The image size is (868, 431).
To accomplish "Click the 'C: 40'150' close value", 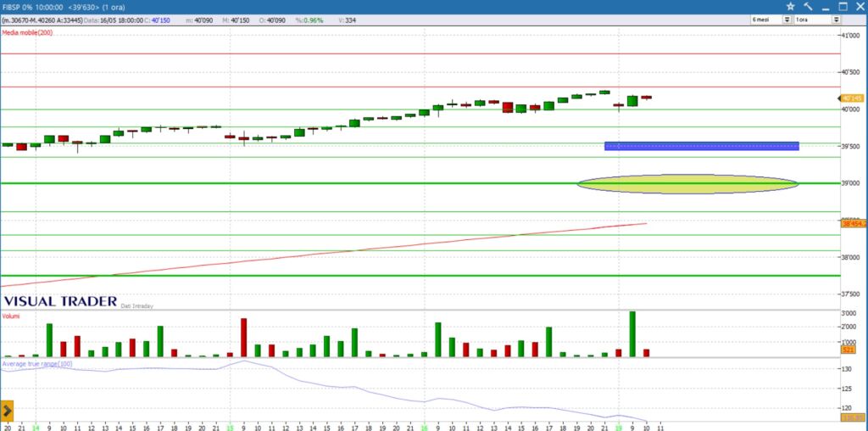I will click(157, 20).
